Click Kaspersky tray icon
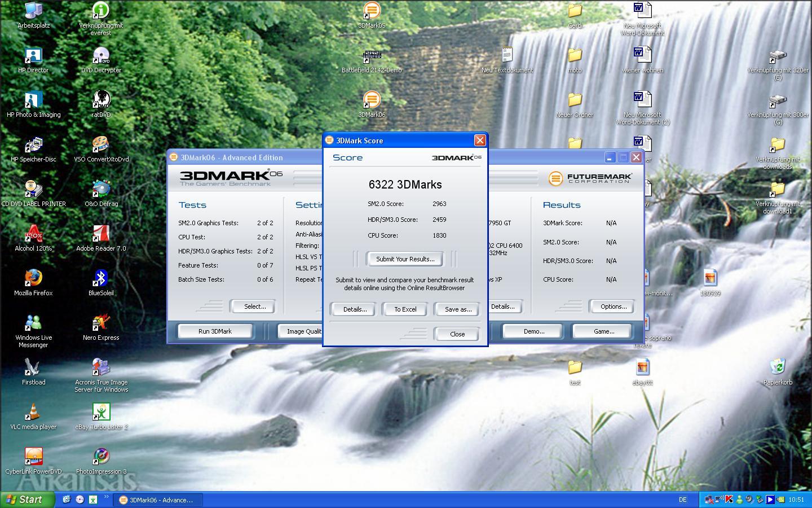 [729, 500]
